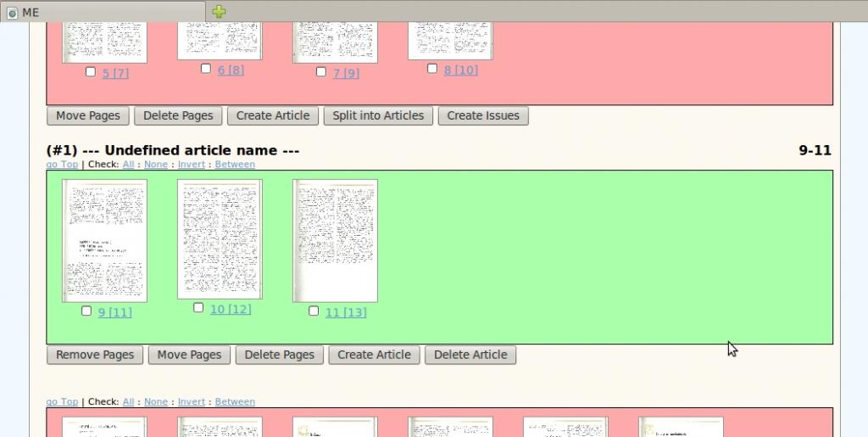Open a new tab with plus icon
The height and width of the screenshot is (437, 868).
[219, 12]
